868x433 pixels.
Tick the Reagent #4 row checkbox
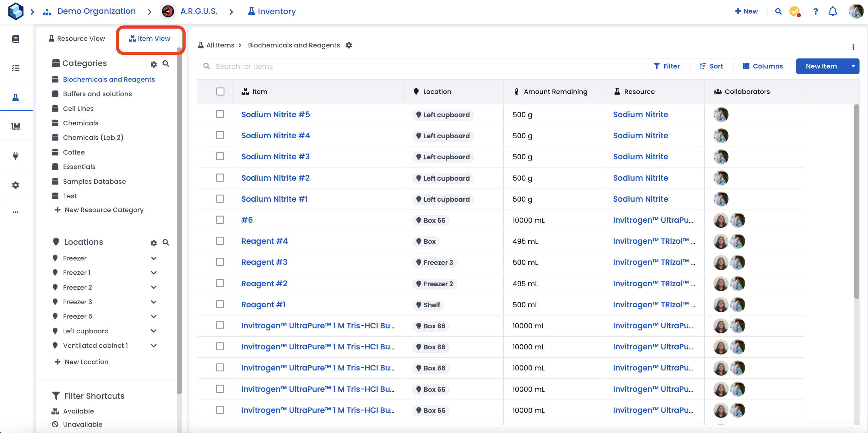point(220,241)
